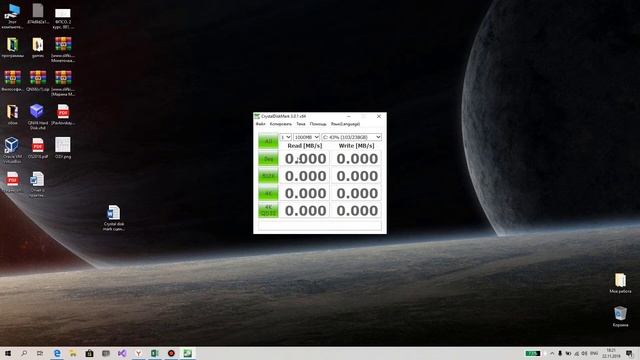The width and height of the screenshot is (640, 360).
Task: Open the notification center icon
Action: coord(629,353)
